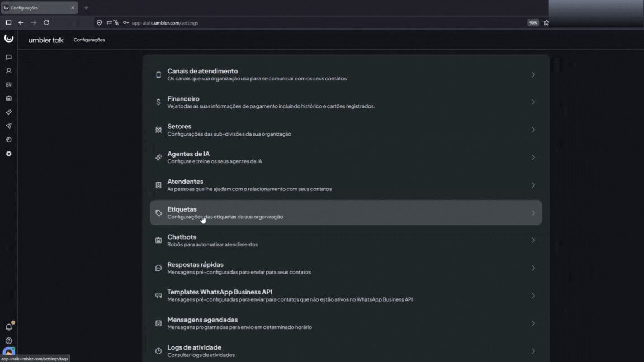Click the notifications bell icon
This screenshot has width=644, height=362.
click(8, 327)
